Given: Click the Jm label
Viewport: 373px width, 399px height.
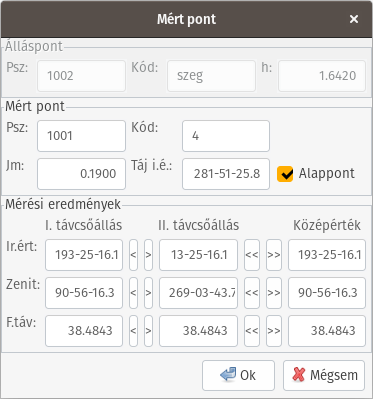Looking at the screenshot, I should tap(15, 166).
